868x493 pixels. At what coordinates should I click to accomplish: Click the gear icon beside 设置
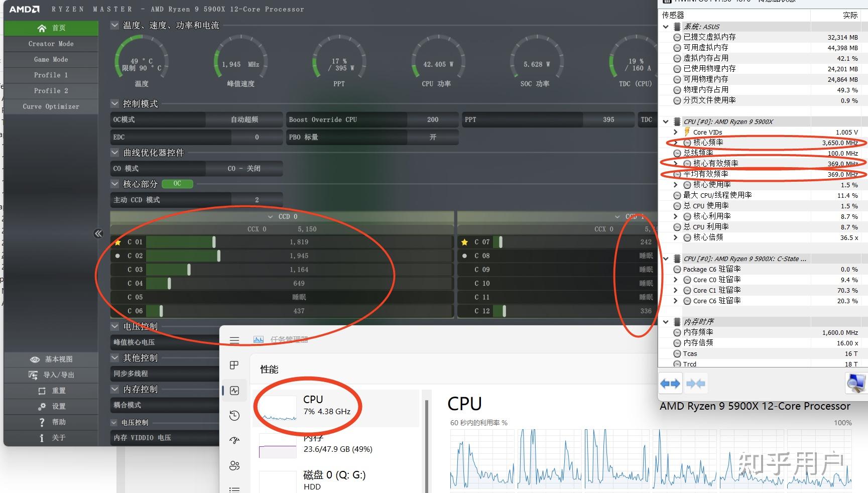tap(42, 406)
